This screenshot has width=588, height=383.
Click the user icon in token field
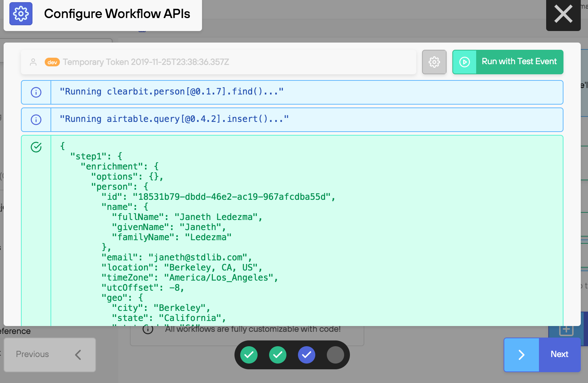tap(33, 62)
